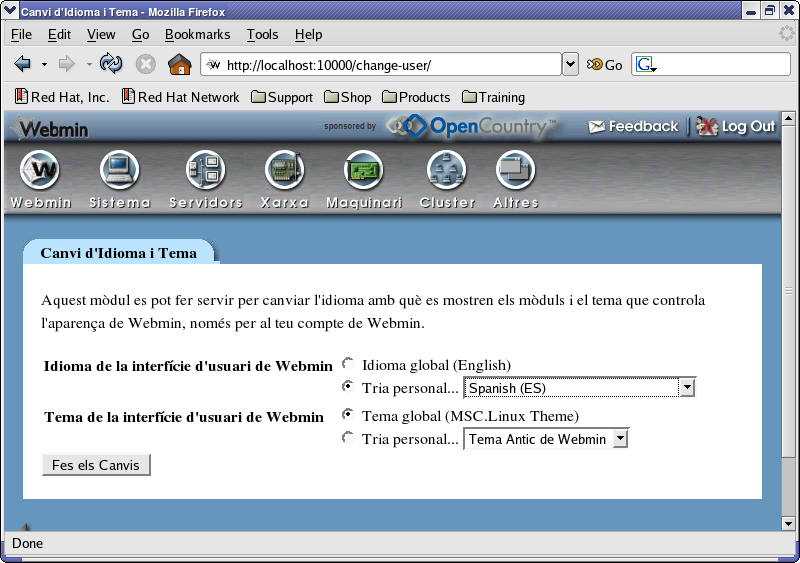Image resolution: width=800 pixels, height=563 pixels.
Task: Click the Go button beside address bar
Action: (605, 65)
